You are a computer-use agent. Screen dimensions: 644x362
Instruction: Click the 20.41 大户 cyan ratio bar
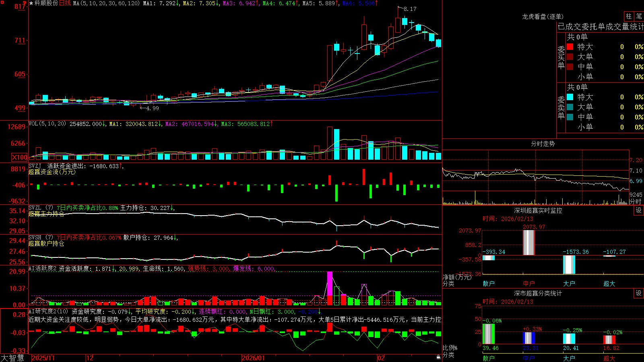coord(569,339)
